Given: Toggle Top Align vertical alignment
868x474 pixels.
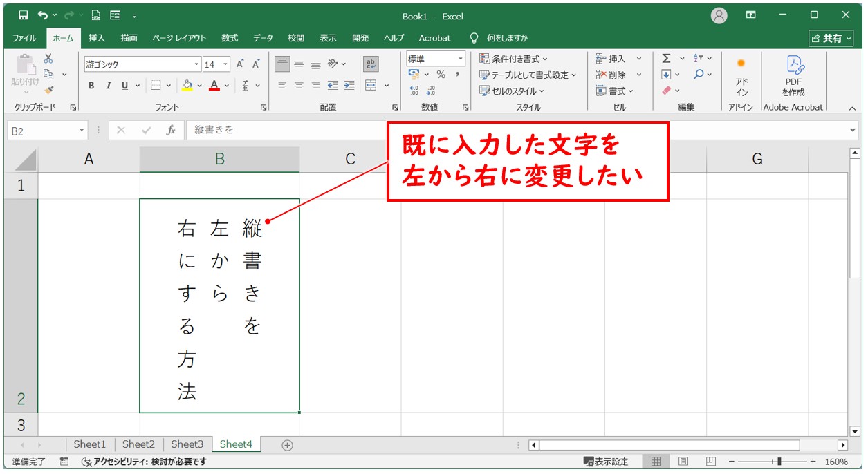Looking at the screenshot, I should tap(282, 64).
